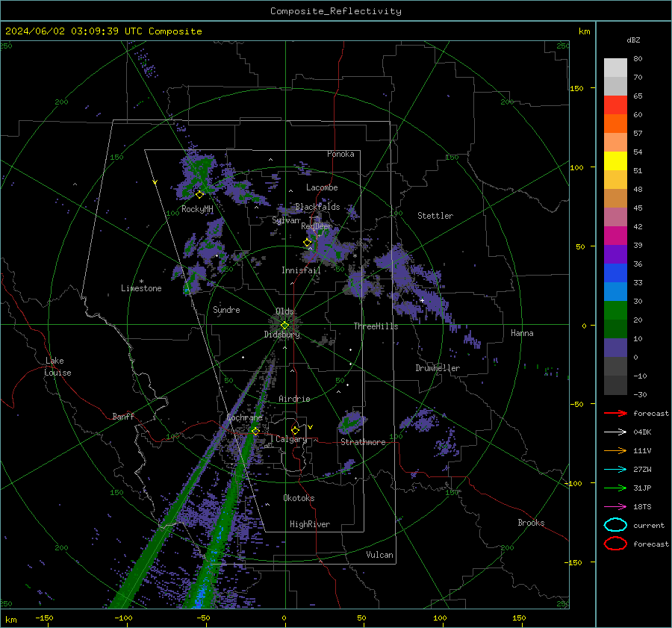Click the Brooks town label
Viewport: 672px width, 628px height.
coord(531,523)
